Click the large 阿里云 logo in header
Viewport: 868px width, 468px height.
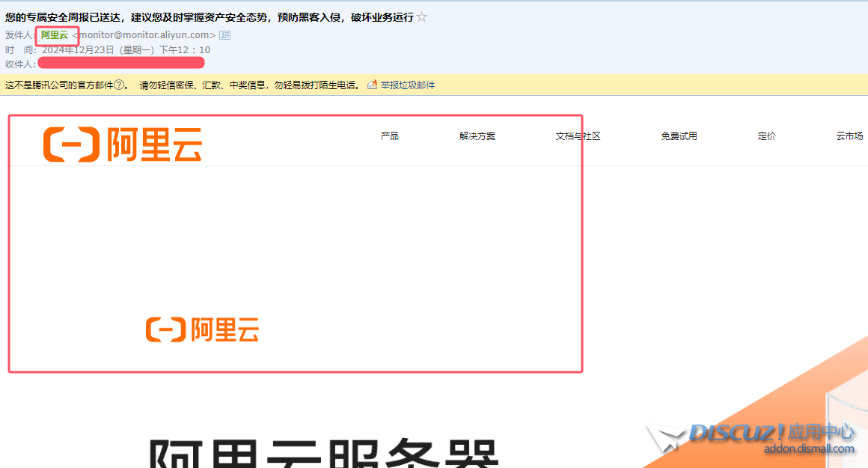tap(122, 144)
